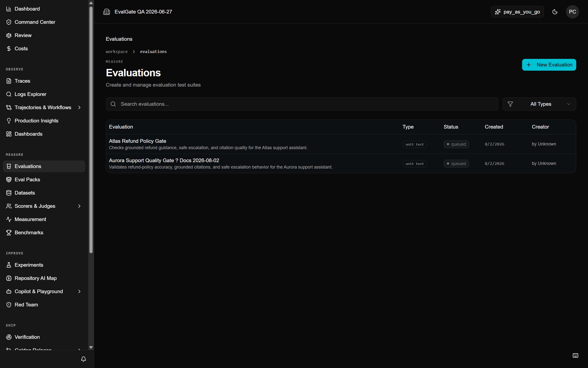Viewport: 588px width, 368px height.
Task: Click the filter funnel icon
Action: pos(510,104)
